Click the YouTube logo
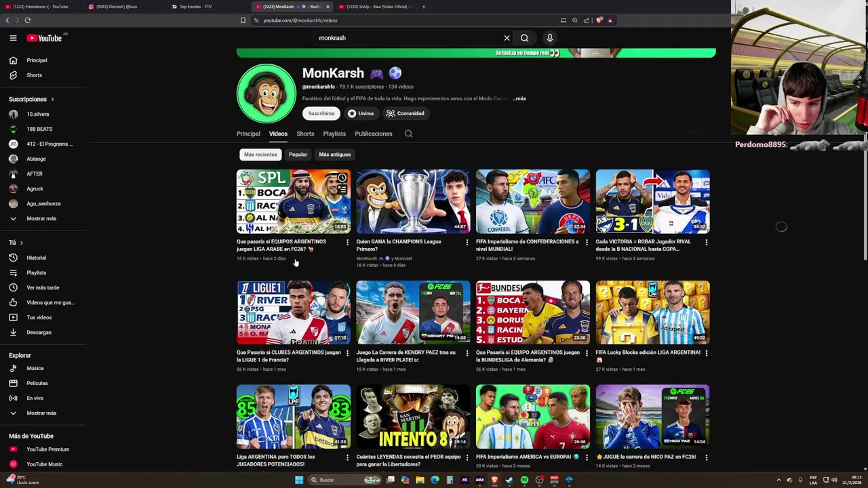 (x=44, y=38)
